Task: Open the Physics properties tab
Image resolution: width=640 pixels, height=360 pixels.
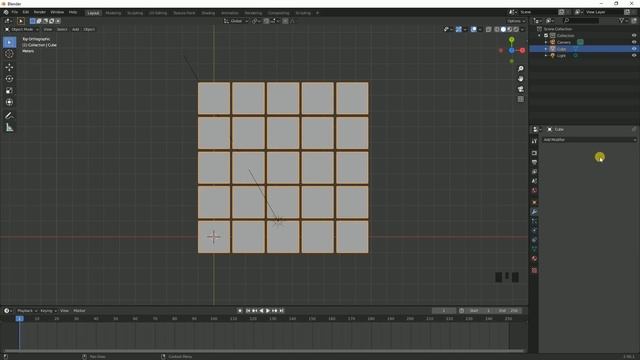Action: [534, 231]
